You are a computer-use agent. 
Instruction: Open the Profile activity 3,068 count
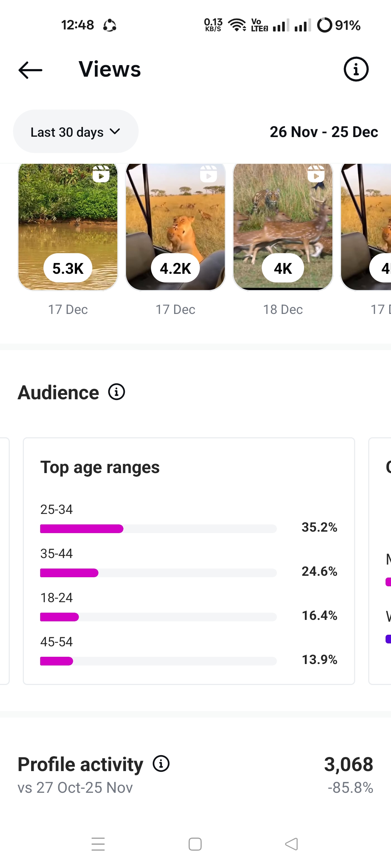pos(348,764)
